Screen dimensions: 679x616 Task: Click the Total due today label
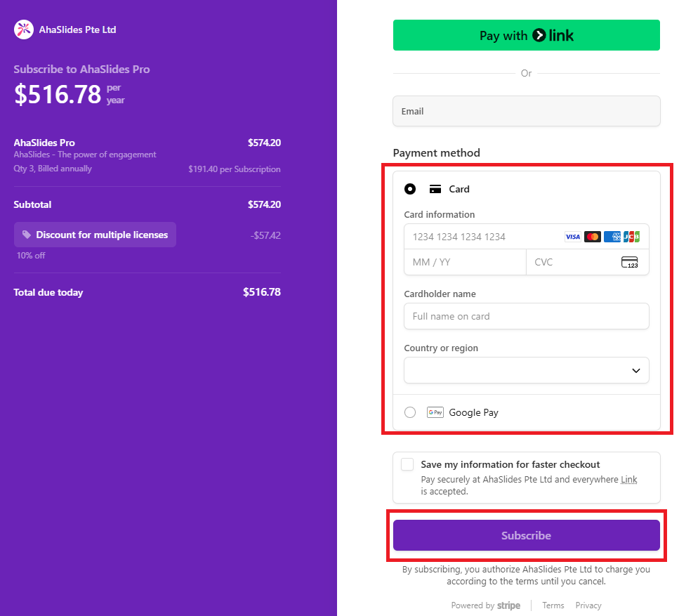tap(48, 292)
